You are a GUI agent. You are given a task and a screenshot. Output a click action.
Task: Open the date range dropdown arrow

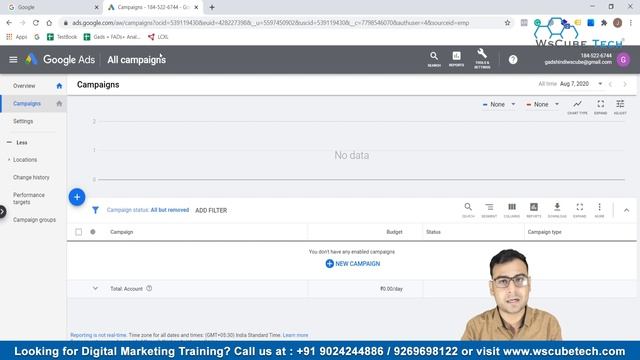tap(600, 84)
